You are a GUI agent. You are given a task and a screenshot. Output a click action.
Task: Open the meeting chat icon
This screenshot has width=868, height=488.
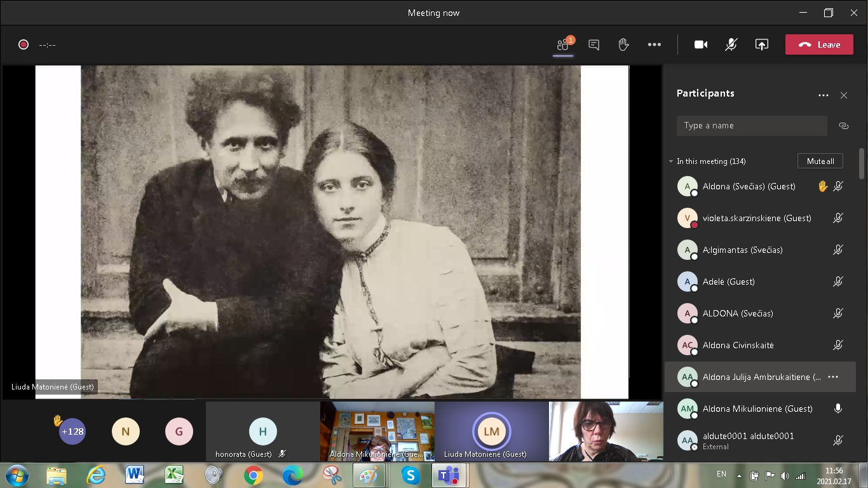point(593,44)
